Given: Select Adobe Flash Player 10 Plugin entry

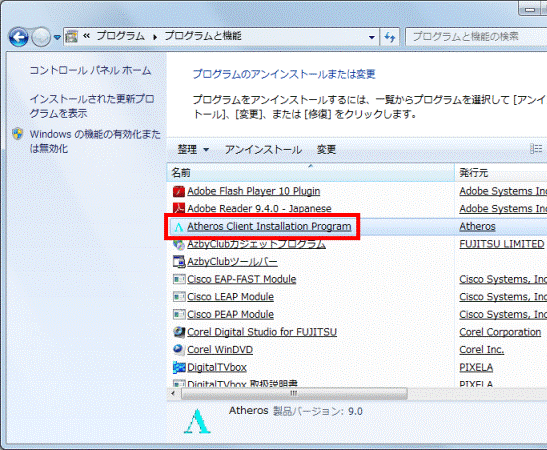Looking at the screenshot, I should (x=254, y=191).
